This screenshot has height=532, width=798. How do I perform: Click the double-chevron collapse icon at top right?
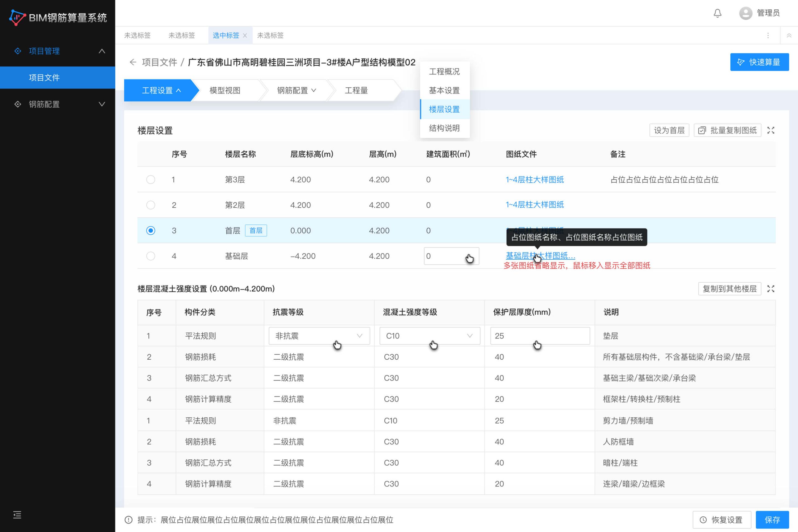[x=789, y=35]
